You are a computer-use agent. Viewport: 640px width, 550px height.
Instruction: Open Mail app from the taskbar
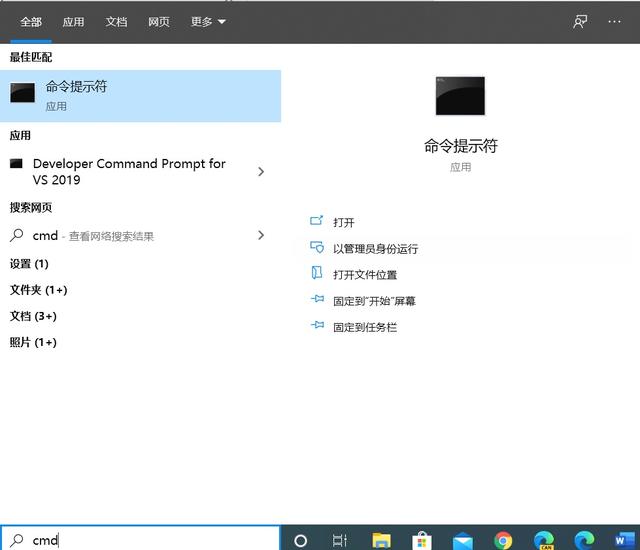point(463,541)
